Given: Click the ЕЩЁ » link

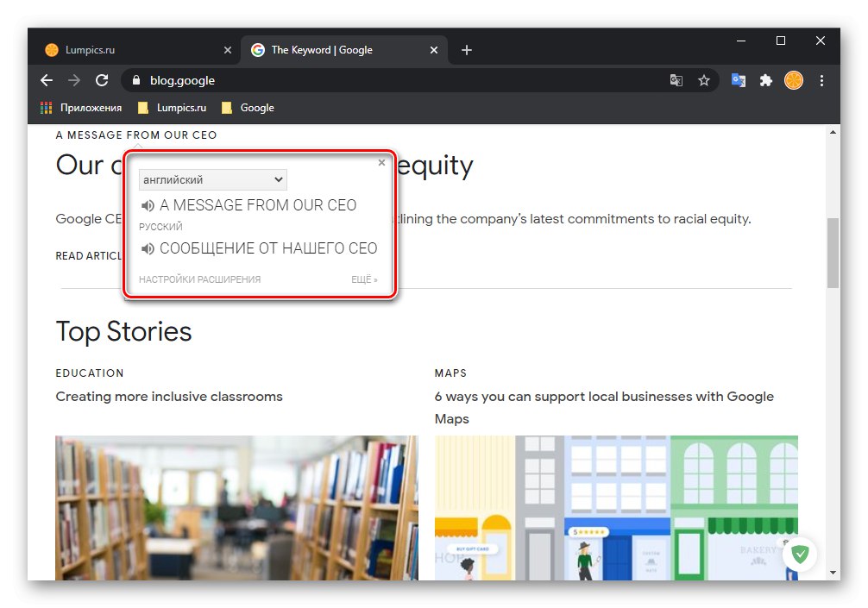Looking at the screenshot, I should click(364, 279).
